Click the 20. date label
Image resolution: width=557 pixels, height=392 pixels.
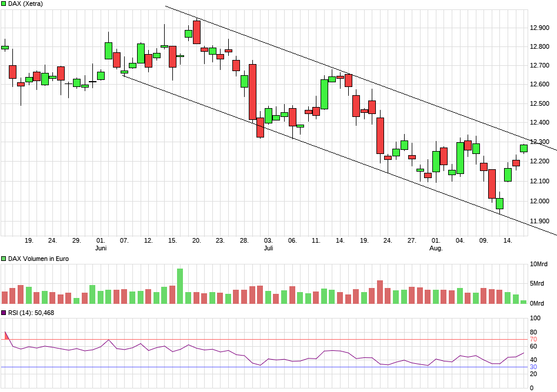click(196, 240)
